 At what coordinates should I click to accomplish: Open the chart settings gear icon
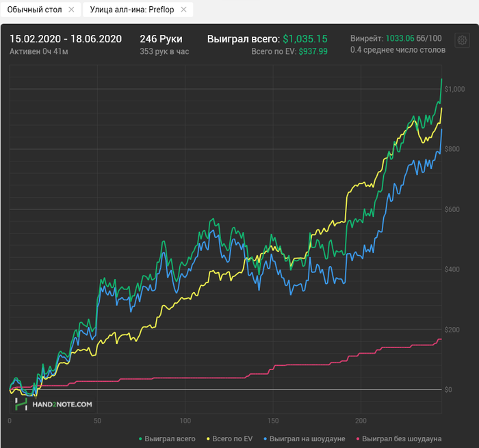462,40
